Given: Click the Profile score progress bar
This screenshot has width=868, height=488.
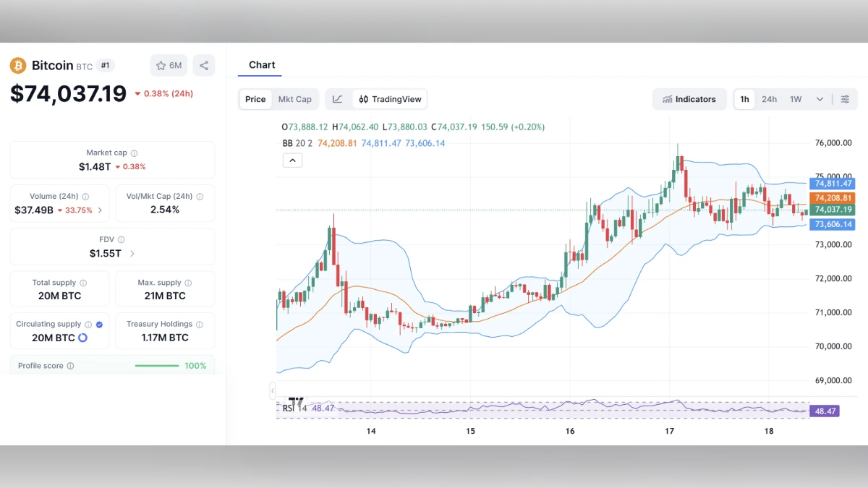Looking at the screenshot, I should click(x=157, y=365).
